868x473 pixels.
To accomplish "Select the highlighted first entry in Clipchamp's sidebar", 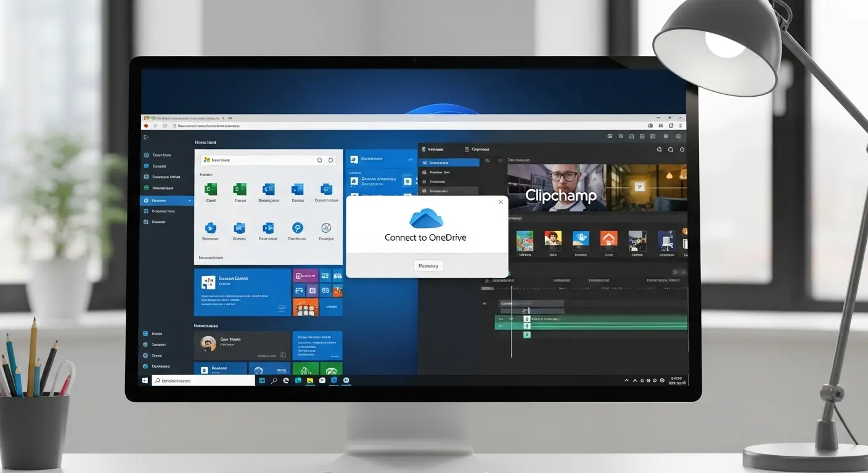I will (449, 161).
